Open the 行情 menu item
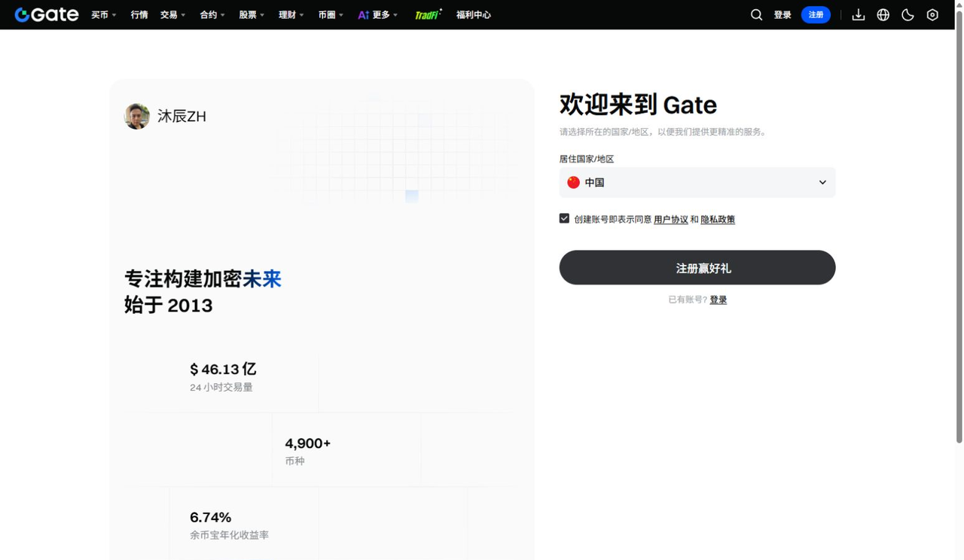The width and height of the screenshot is (964, 560). [x=139, y=15]
